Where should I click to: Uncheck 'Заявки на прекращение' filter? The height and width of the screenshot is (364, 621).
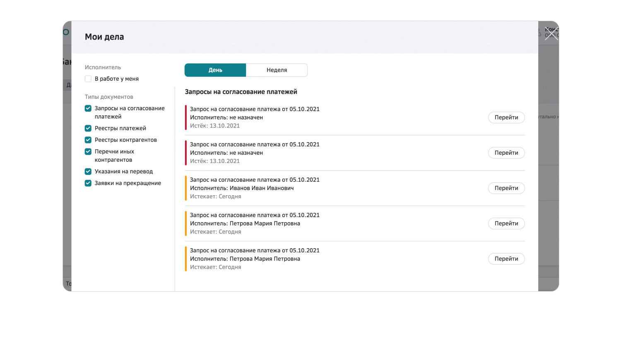(x=88, y=183)
